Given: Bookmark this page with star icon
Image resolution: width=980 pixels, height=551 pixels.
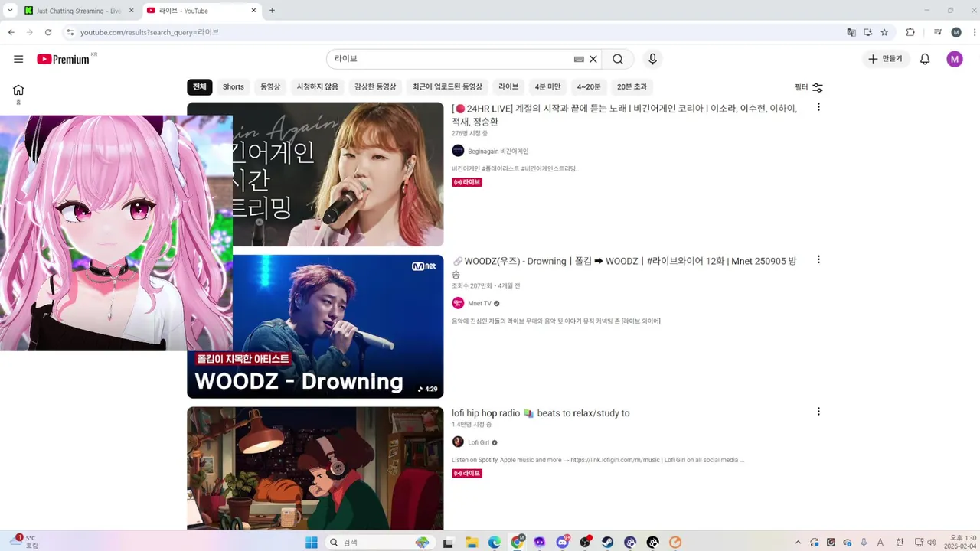Looking at the screenshot, I should [x=884, y=32].
